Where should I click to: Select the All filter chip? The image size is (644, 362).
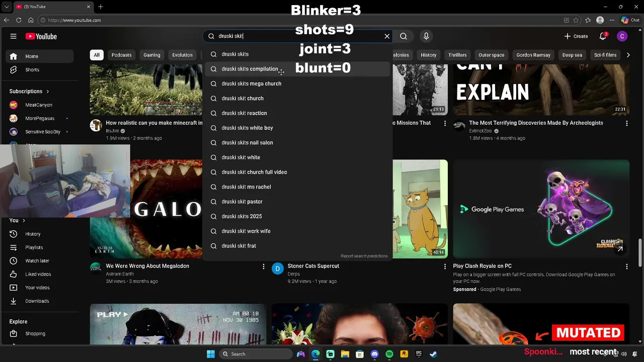97,55
